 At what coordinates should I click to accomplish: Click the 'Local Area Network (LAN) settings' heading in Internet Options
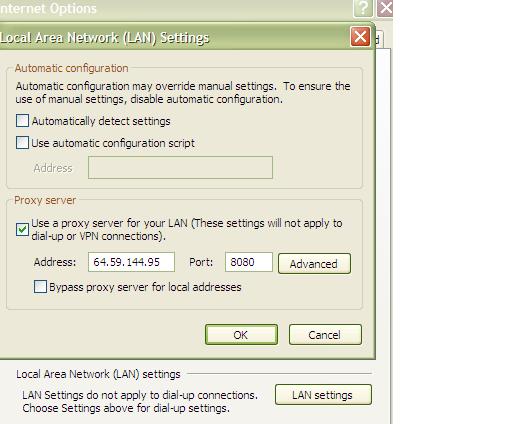point(98,374)
